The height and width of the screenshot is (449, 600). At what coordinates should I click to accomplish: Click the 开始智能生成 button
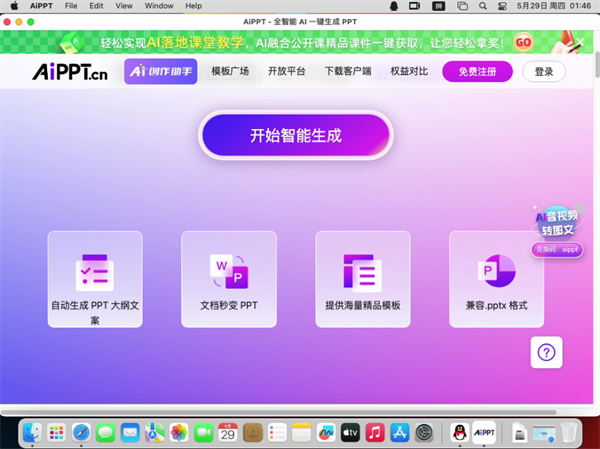pos(296,135)
